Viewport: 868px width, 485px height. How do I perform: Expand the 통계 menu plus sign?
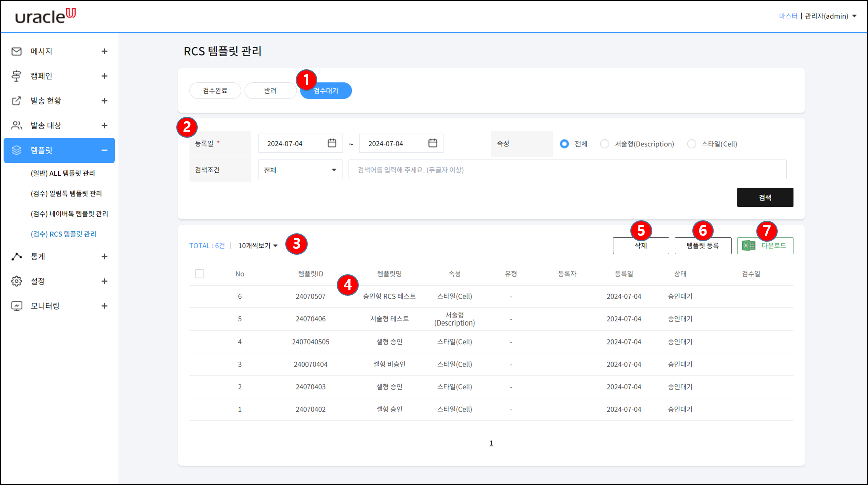(x=104, y=256)
